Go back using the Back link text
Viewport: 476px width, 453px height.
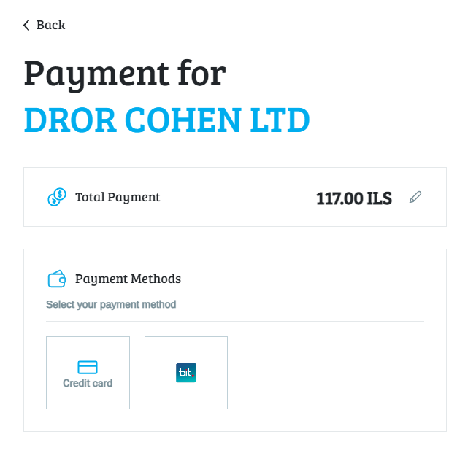50,25
